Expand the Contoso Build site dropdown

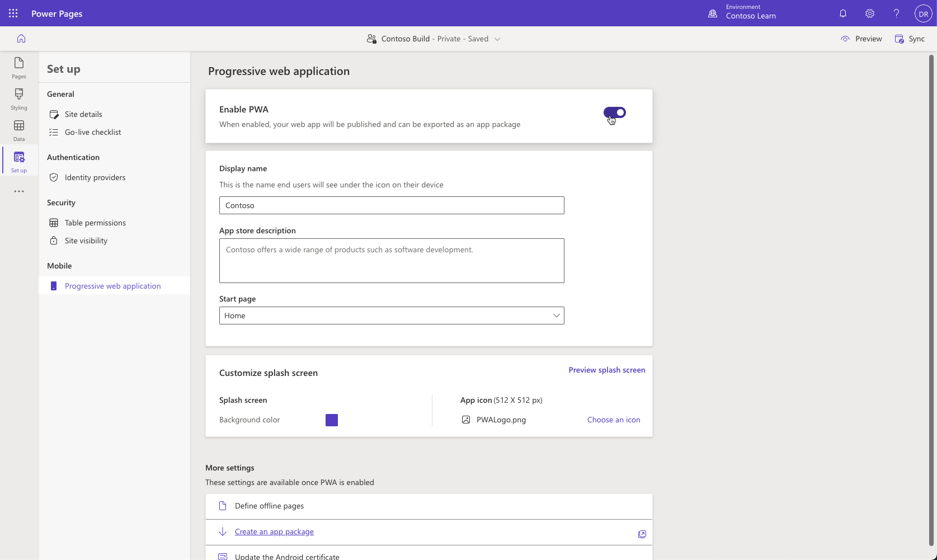click(497, 39)
